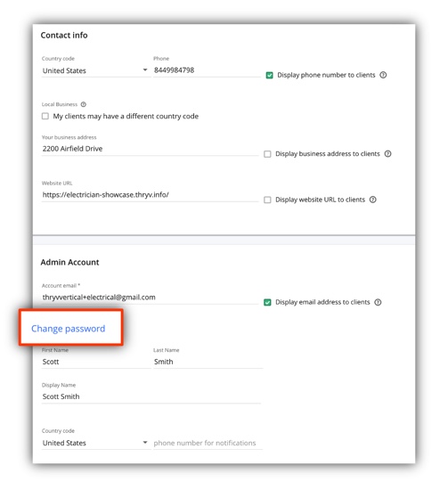The height and width of the screenshot is (498, 448).
Task: Click the Change password link
Action: pos(68,329)
